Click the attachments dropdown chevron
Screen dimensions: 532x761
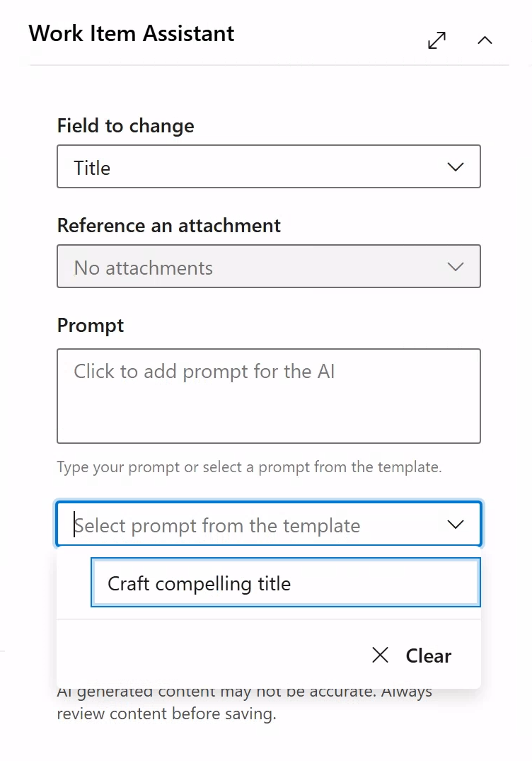click(455, 266)
